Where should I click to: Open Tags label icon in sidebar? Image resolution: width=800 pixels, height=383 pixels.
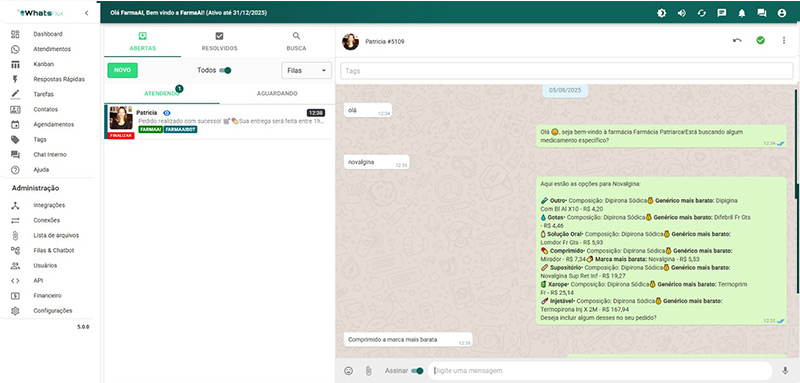[x=15, y=140]
